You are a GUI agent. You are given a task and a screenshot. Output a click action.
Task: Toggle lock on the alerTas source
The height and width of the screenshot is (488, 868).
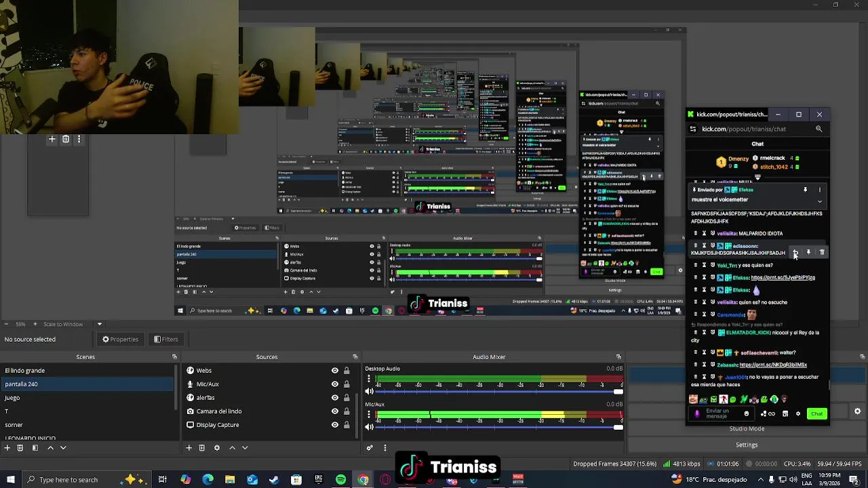coord(347,398)
